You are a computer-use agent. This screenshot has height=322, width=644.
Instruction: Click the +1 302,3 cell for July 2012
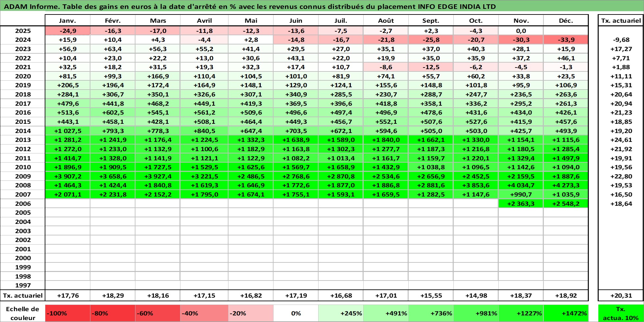pyautogui.click(x=341, y=149)
